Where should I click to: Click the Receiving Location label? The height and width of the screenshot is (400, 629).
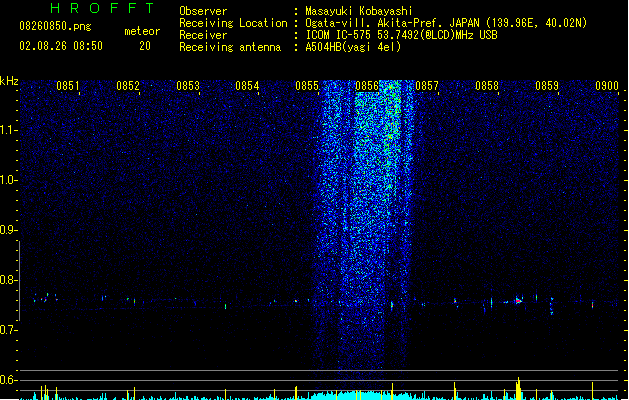pyautogui.click(x=233, y=23)
